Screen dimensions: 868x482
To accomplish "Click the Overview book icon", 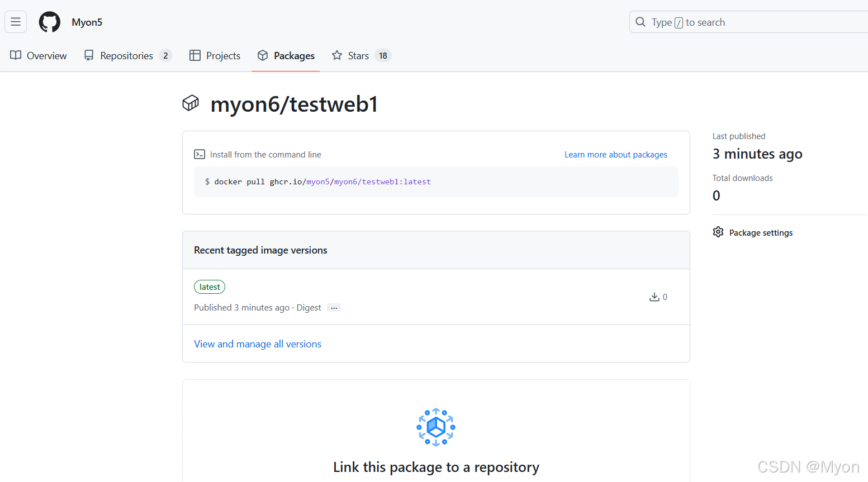I will click(16, 55).
